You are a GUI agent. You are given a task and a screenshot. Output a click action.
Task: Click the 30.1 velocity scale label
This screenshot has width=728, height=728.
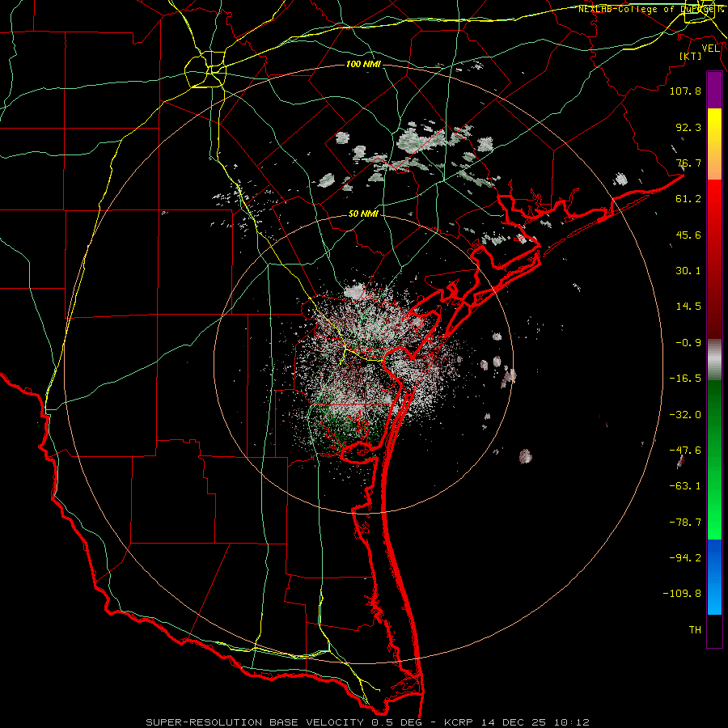pos(688,271)
